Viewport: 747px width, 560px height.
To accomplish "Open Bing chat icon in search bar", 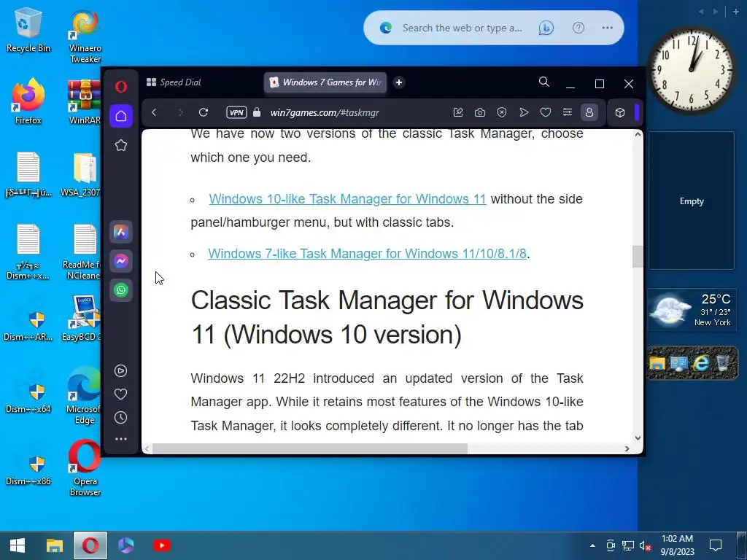I will click(546, 28).
